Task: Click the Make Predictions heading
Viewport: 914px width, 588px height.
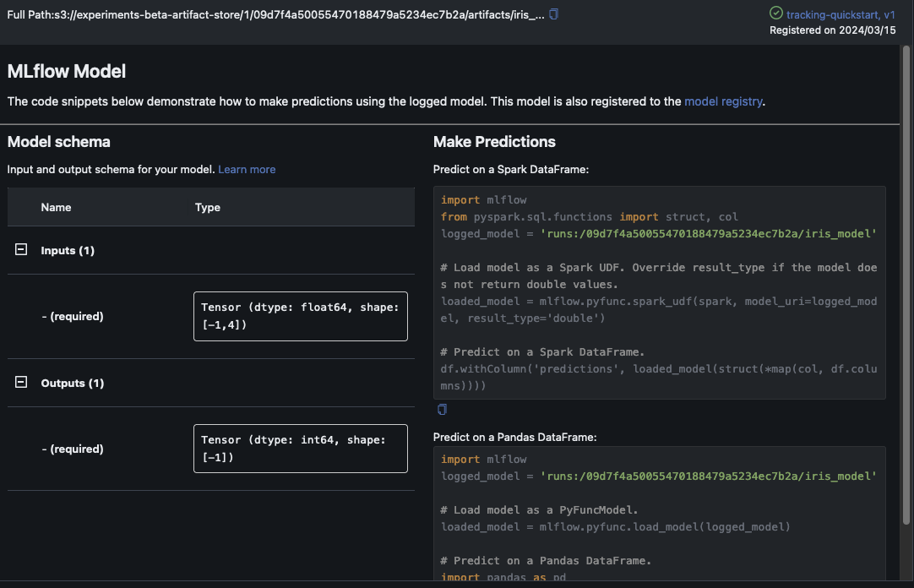Action: point(494,142)
